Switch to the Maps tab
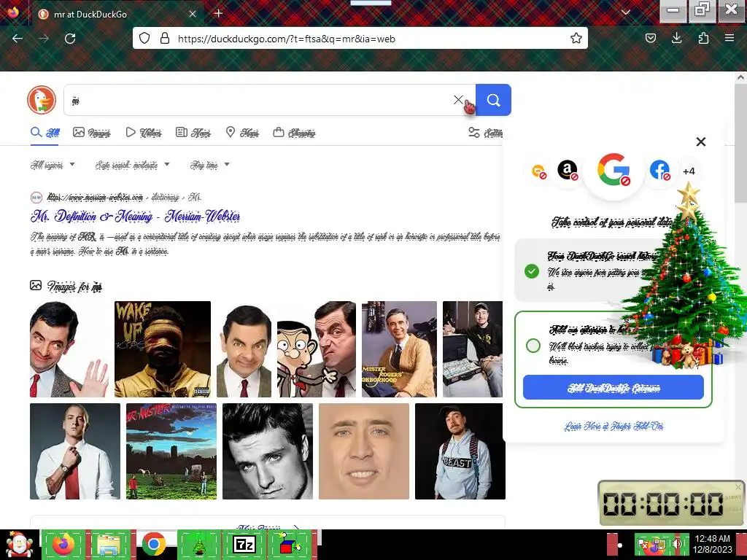The image size is (747, 560). click(242, 133)
